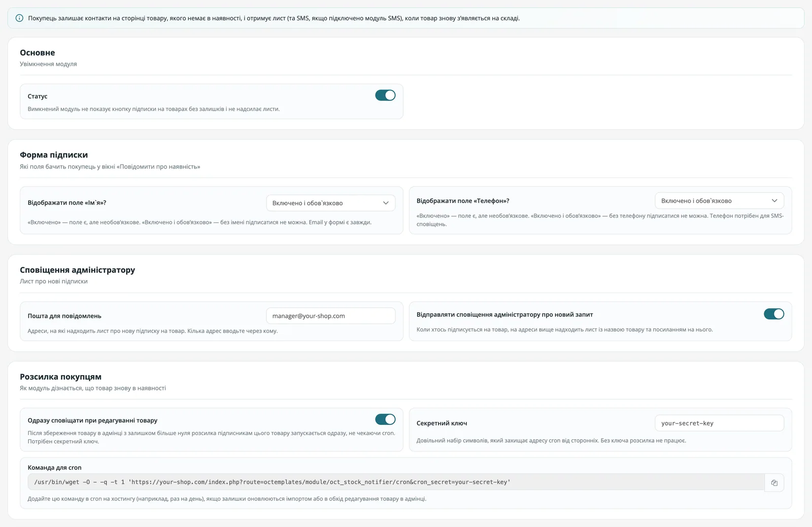Click the subtitle starting «Як модуль дізнається»

click(93, 388)
